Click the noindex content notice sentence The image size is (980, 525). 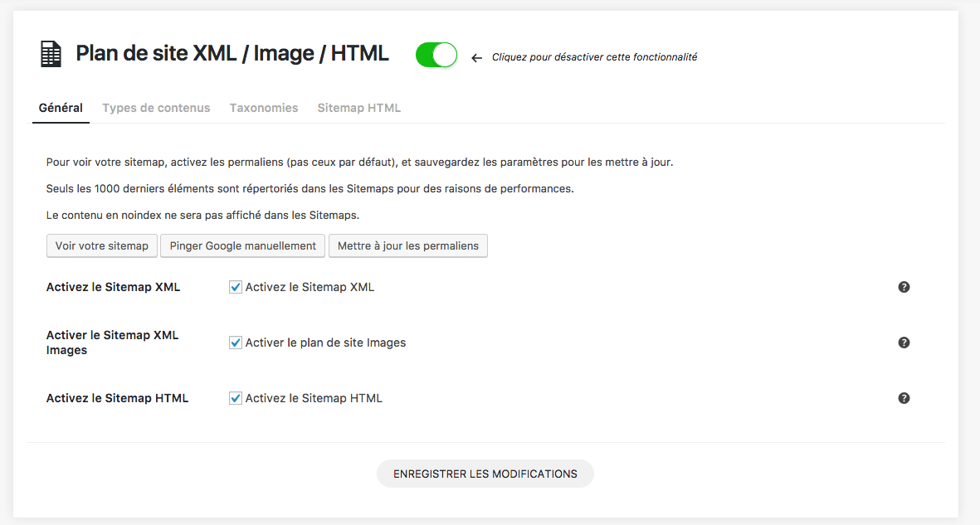[x=202, y=215]
